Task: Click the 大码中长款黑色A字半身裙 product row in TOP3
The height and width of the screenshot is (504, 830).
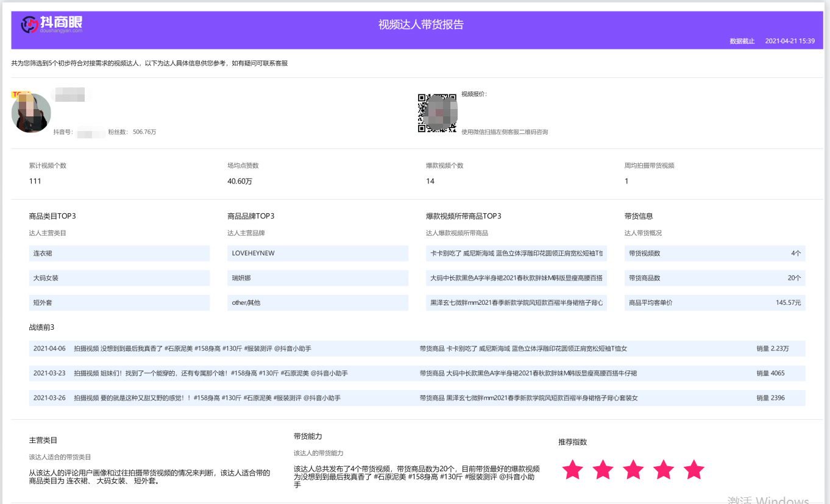Action: (x=516, y=278)
